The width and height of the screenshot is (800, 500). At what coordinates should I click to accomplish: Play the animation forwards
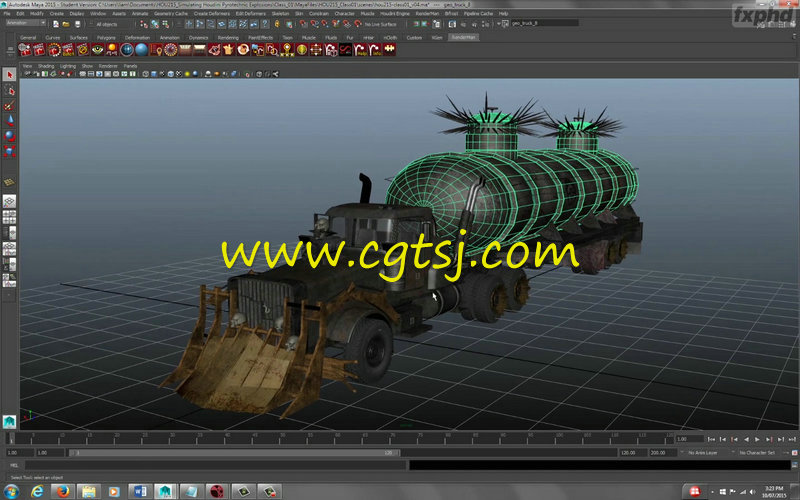[757, 439]
